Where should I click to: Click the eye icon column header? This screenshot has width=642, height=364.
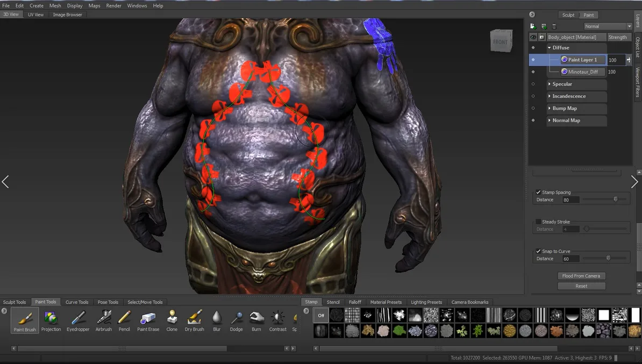coord(533,37)
